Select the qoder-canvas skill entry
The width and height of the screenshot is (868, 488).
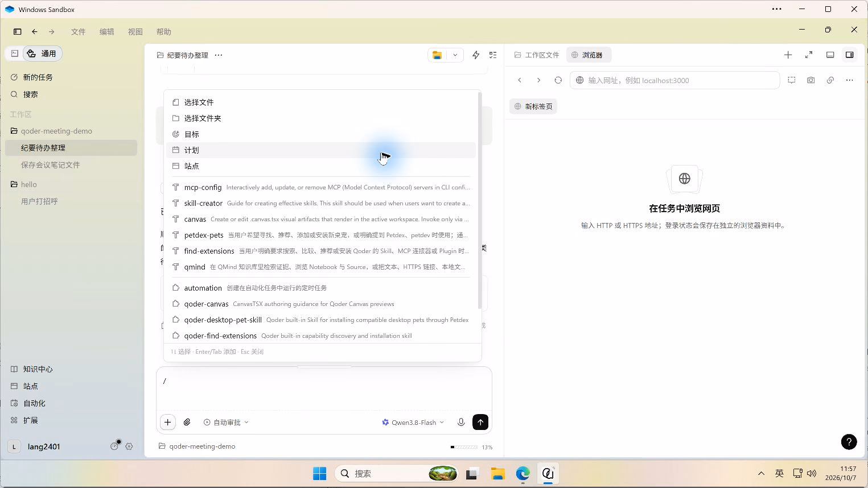pos(321,304)
